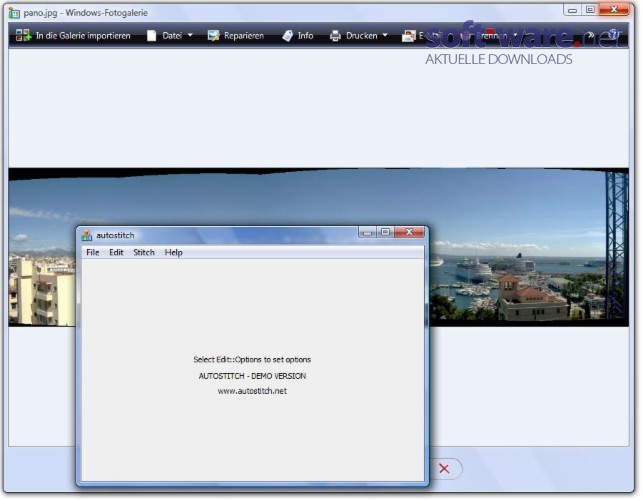This screenshot has width=643, height=500.
Task: Open Stitch menu in autostitch
Action: coord(144,252)
